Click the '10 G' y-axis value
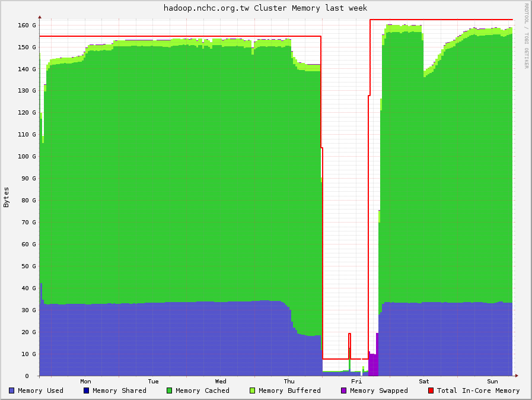532x400 pixels. [29, 354]
